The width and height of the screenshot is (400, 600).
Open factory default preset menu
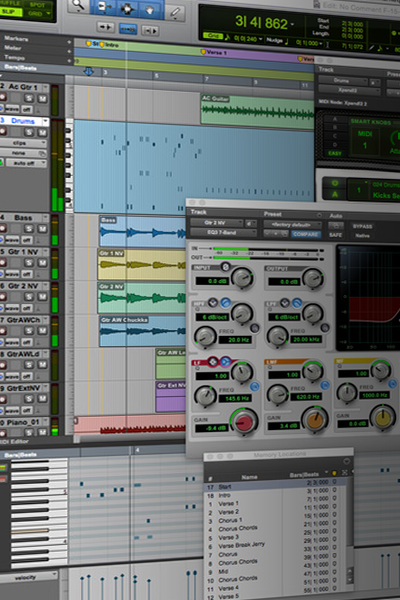tap(293, 225)
